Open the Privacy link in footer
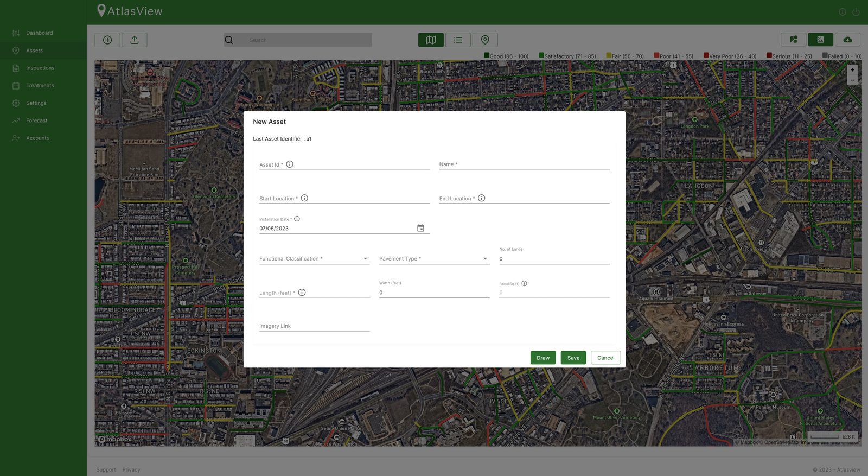The height and width of the screenshot is (476, 868). click(131, 469)
